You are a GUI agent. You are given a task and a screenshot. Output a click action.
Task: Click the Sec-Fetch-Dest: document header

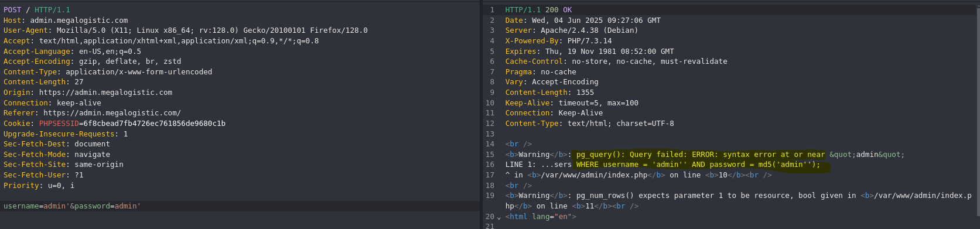57,144
